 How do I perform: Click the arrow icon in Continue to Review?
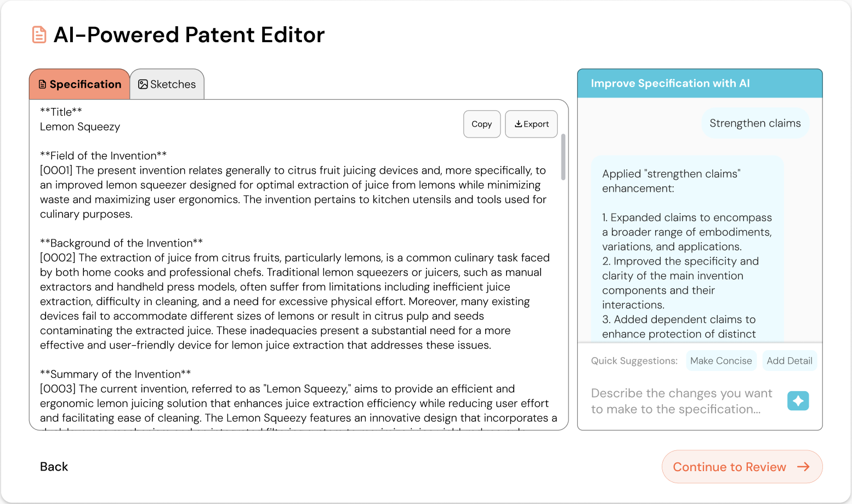804,467
